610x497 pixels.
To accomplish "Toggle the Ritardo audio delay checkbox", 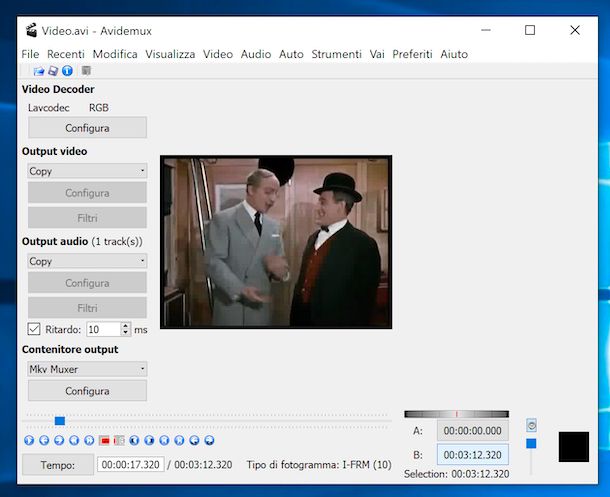I will click(34, 329).
